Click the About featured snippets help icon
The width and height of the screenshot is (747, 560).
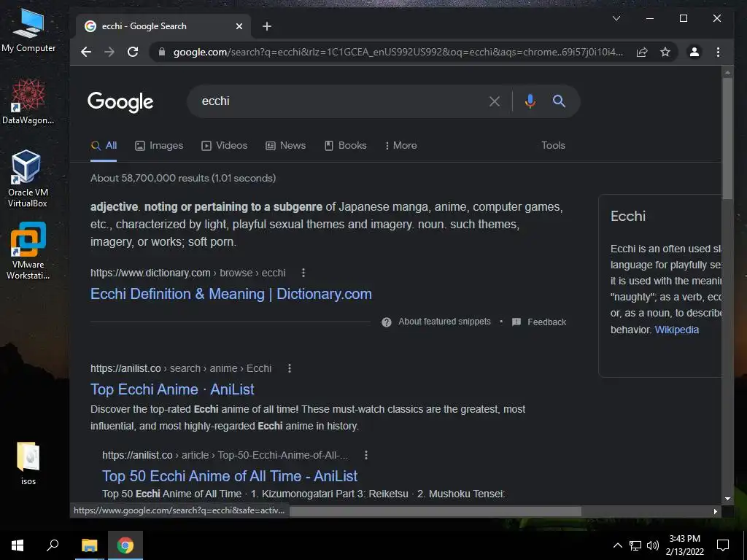[387, 322]
